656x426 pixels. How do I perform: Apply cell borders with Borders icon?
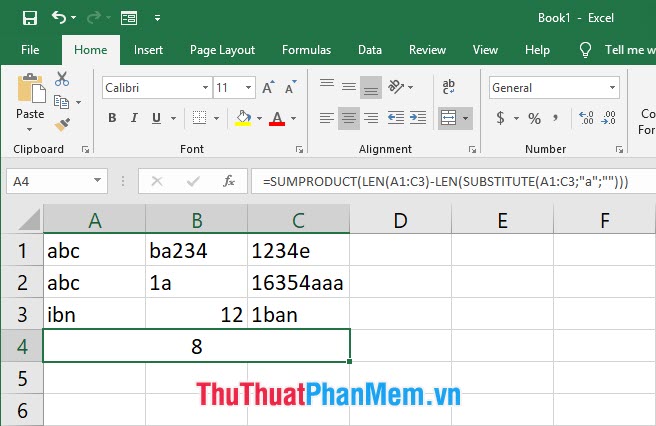point(199,118)
